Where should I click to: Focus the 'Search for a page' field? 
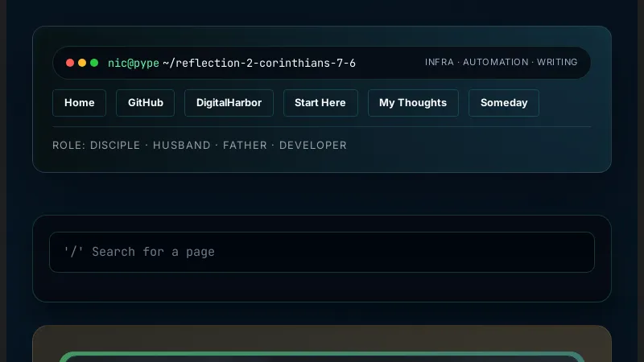322,252
